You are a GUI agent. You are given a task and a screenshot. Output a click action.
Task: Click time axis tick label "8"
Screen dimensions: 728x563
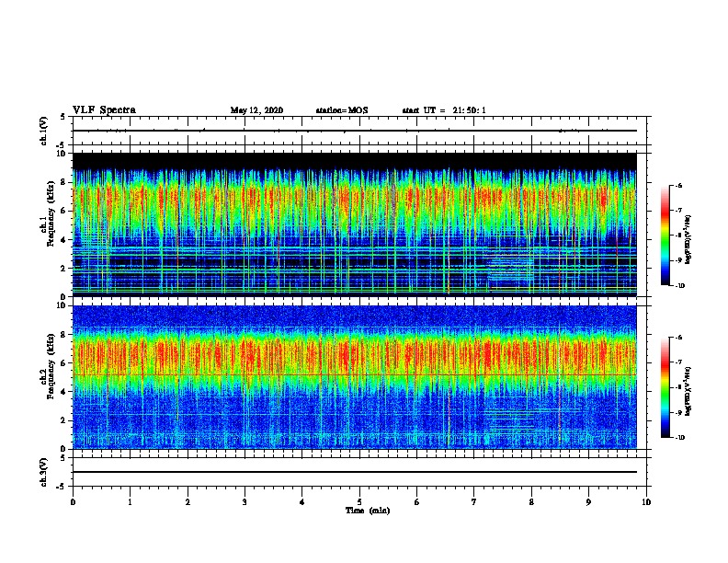531,501
